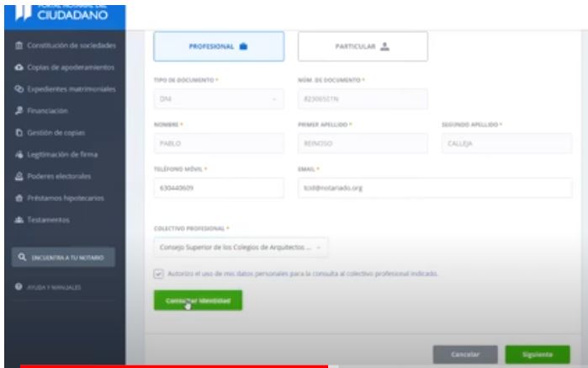The width and height of the screenshot is (588, 368).
Task: Expand the Colectivo profesional dropdown
Action: pos(241,248)
